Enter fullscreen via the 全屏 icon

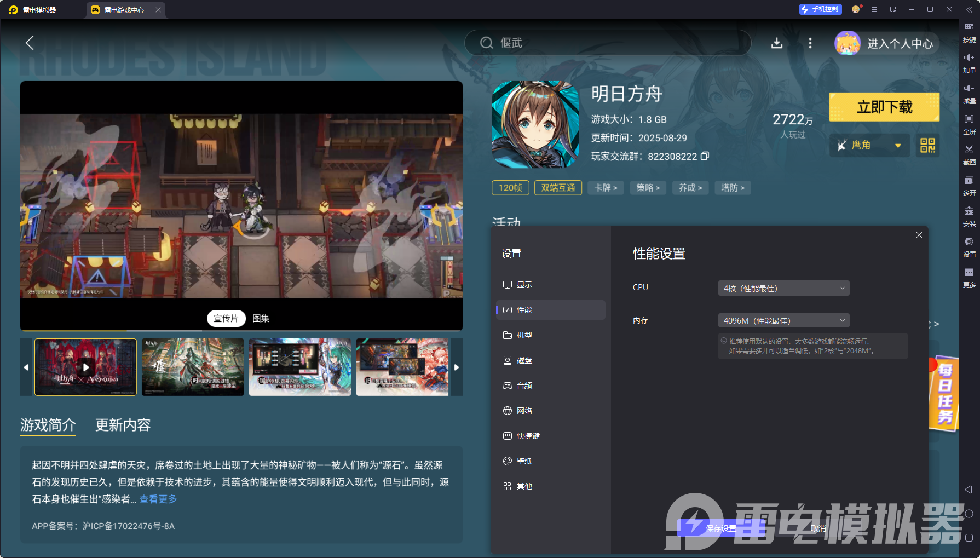(x=969, y=124)
